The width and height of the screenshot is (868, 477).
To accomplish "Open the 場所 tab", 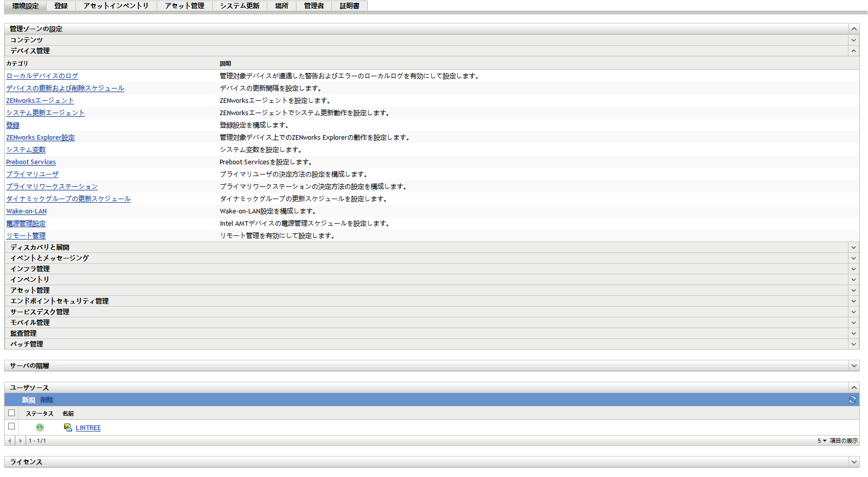I will click(282, 6).
